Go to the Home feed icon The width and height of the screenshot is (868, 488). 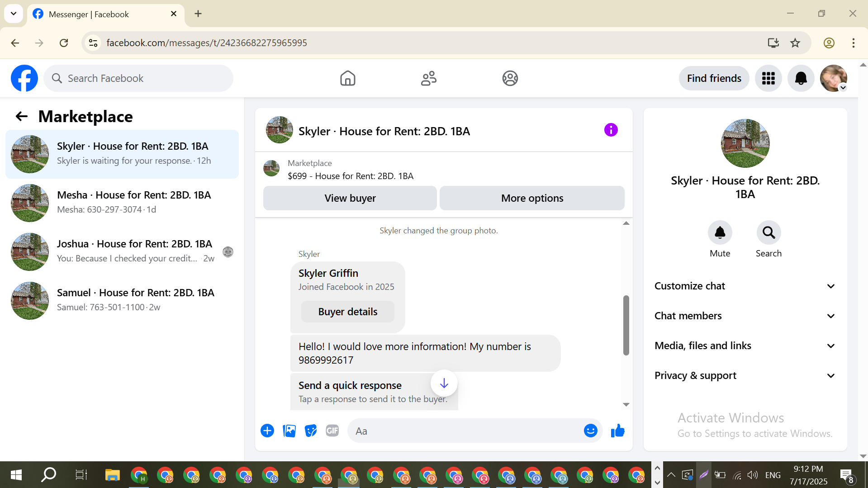pyautogui.click(x=348, y=78)
